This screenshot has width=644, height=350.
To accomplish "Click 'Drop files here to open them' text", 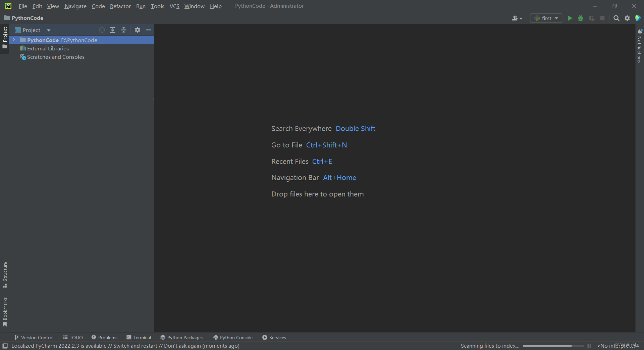I will coord(318,194).
